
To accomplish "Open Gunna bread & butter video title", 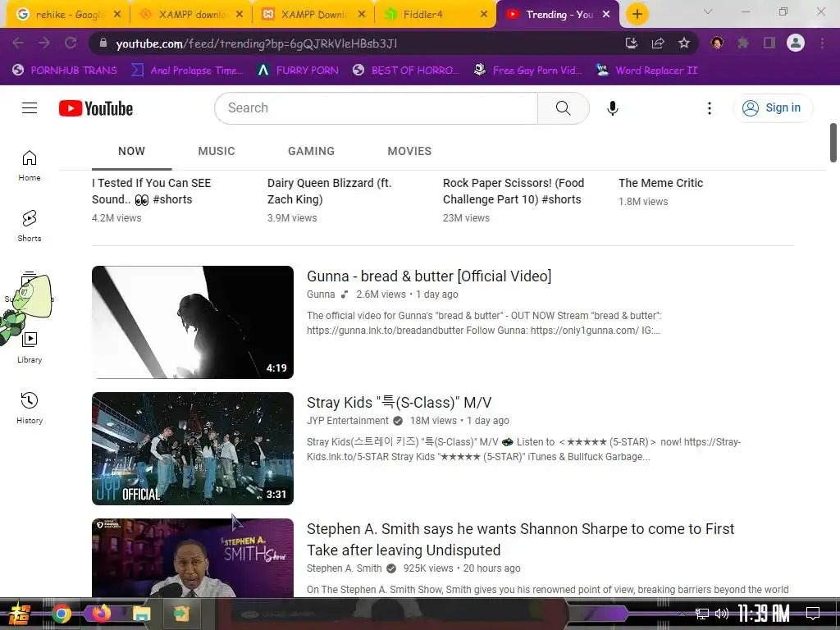I will tap(428, 276).
